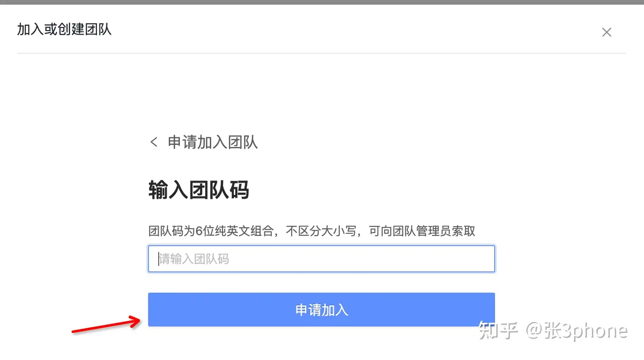Place cursor at start of team code box
This screenshot has height=360, width=644.
tap(158, 259)
